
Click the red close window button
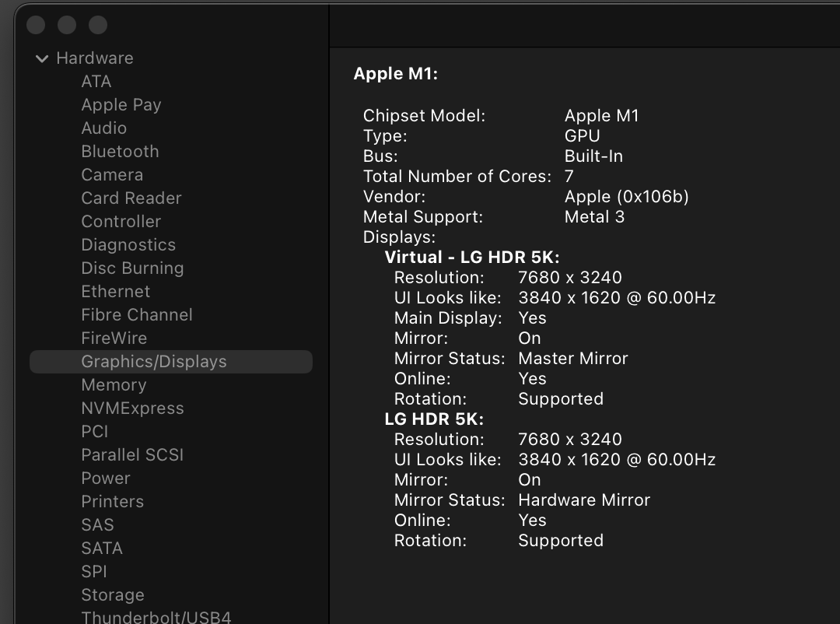pyautogui.click(x=36, y=26)
